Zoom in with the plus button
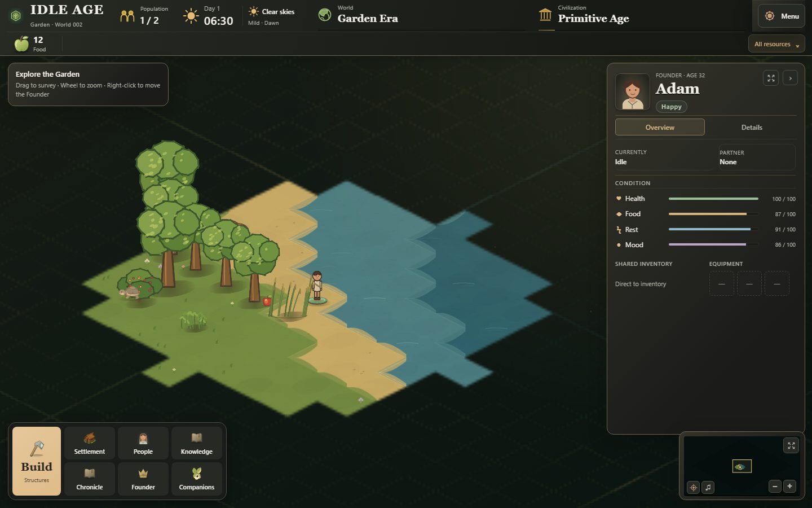The image size is (812, 508). (789, 486)
